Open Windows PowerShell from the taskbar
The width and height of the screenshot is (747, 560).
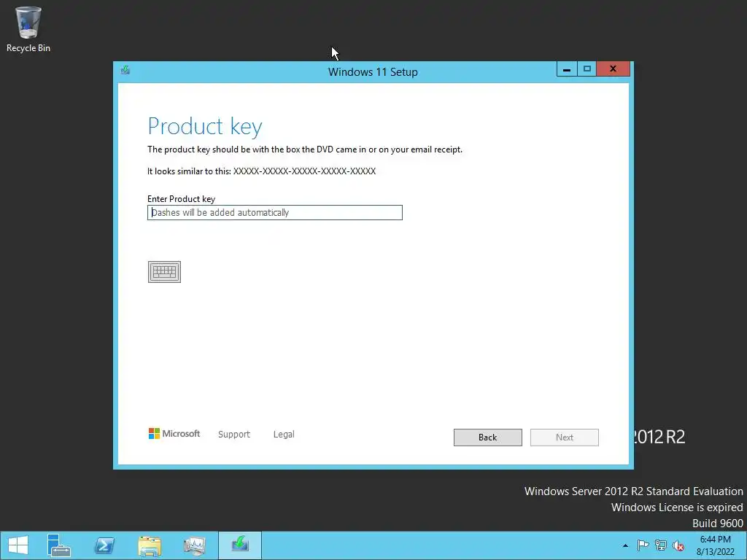104,545
